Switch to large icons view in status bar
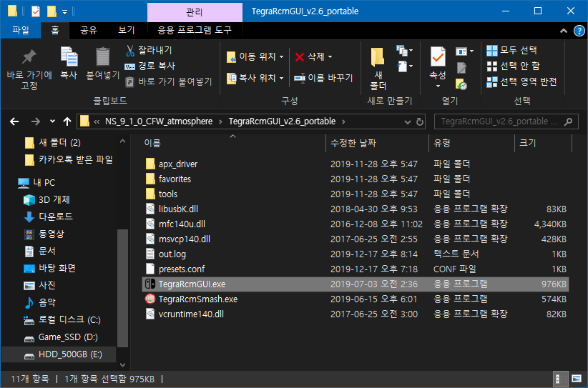588x388 pixels. coord(577,378)
